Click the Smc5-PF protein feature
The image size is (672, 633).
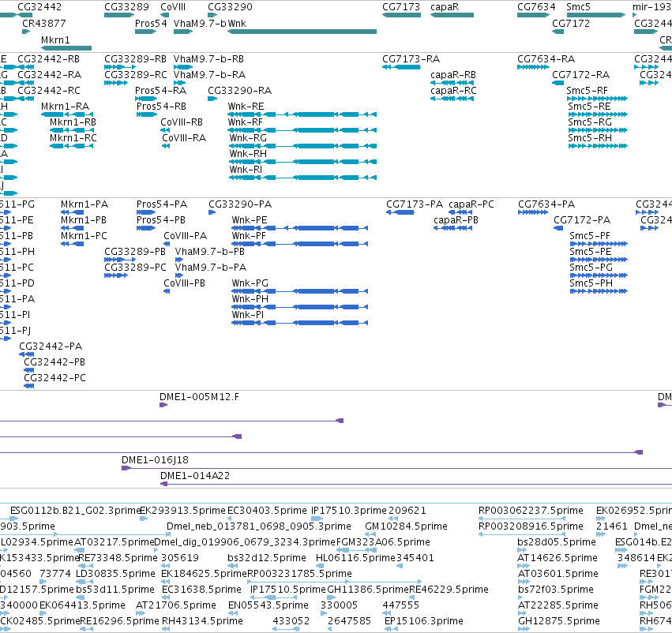click(599, 244)
